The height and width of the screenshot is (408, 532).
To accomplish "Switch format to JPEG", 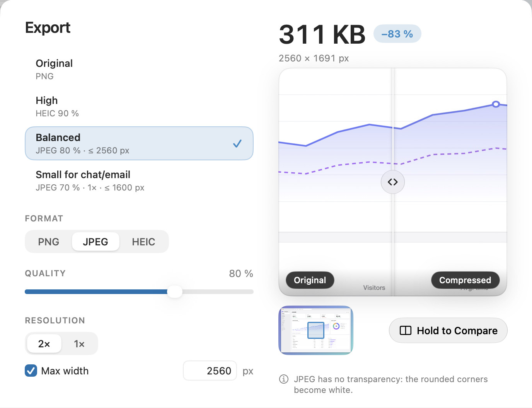I will click(x=95, y=242).
